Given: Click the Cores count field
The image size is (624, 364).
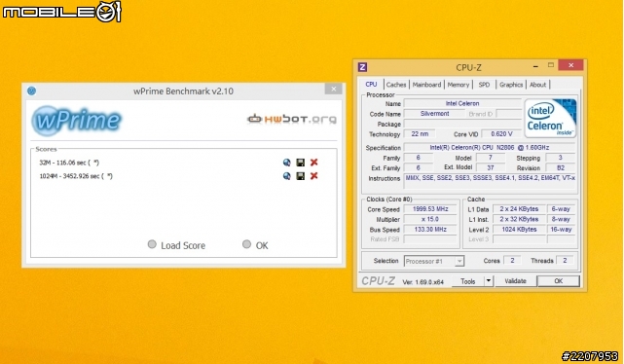Looking at the screenshot, I should coord(512,261).
